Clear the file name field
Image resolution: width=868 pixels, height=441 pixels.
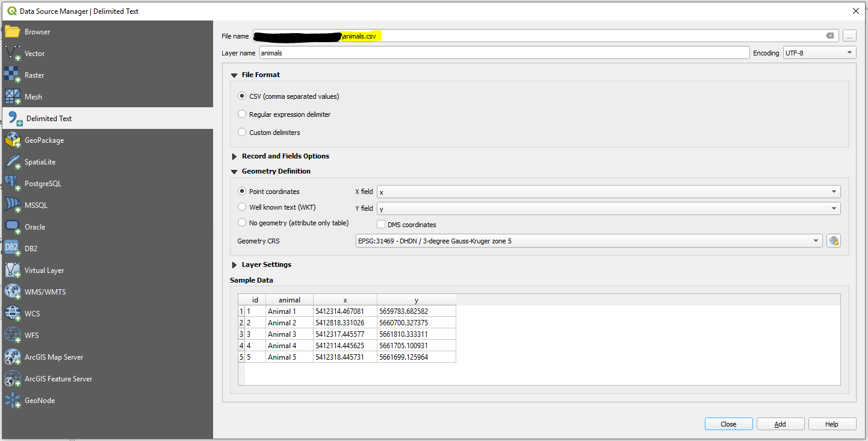pos(830,36)
